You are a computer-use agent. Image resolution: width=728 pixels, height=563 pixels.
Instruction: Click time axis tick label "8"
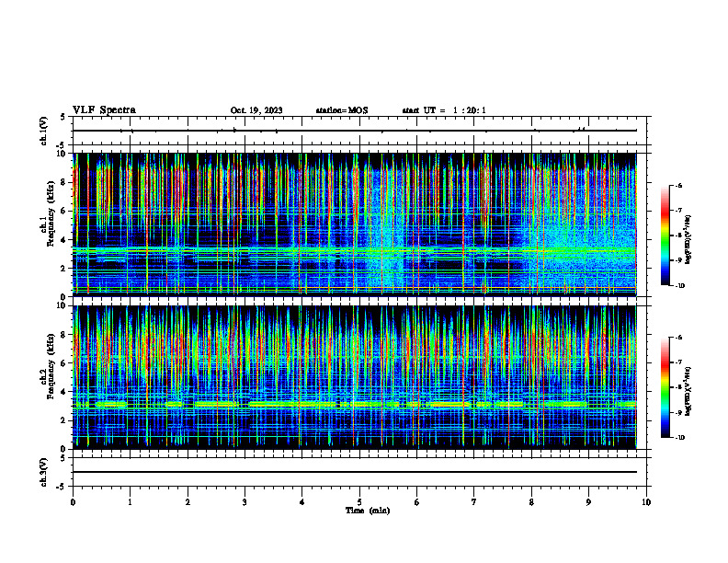(x=531, y=502)
